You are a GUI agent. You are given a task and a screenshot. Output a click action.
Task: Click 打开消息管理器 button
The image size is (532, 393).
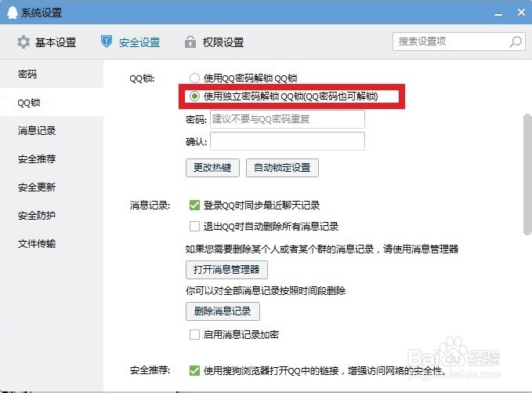click(226, 270)
